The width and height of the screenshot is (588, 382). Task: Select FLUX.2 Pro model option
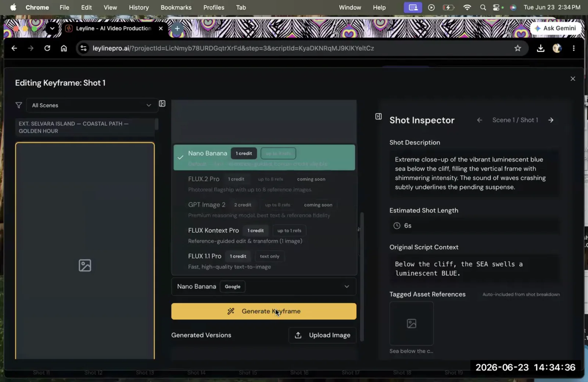tap(264, 184)
